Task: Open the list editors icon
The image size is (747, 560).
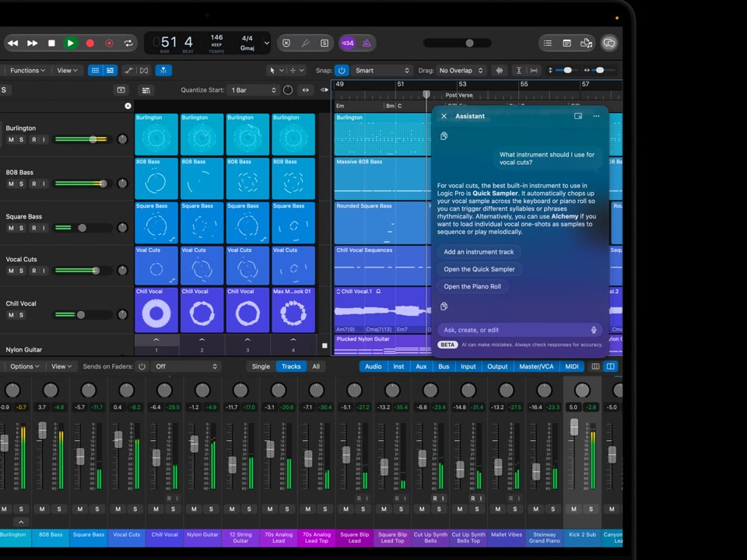Action: (548, 44)
